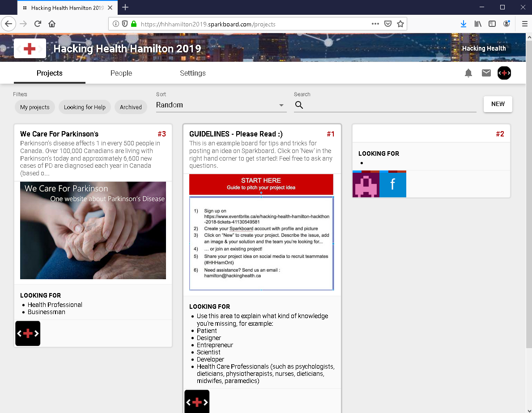Screen dimensions: 532x413
Task: Click 'Patient' in the Looking For list
Action: click(207, 331)
